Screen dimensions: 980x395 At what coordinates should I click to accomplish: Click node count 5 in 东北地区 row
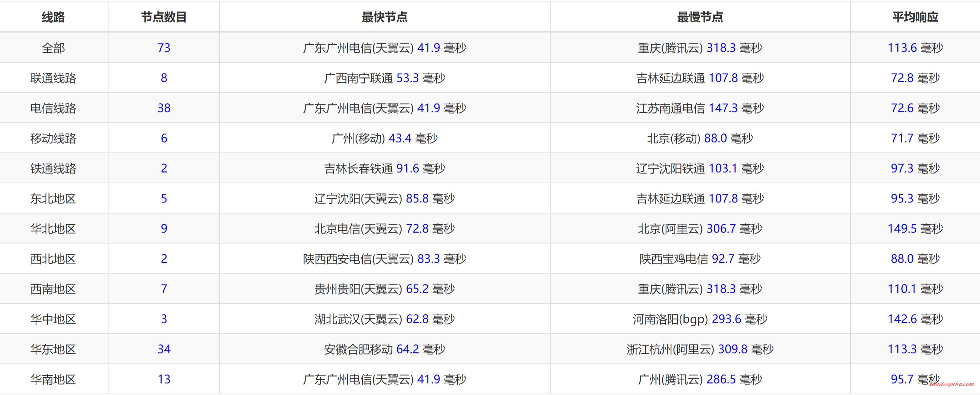tap(164, 198)
